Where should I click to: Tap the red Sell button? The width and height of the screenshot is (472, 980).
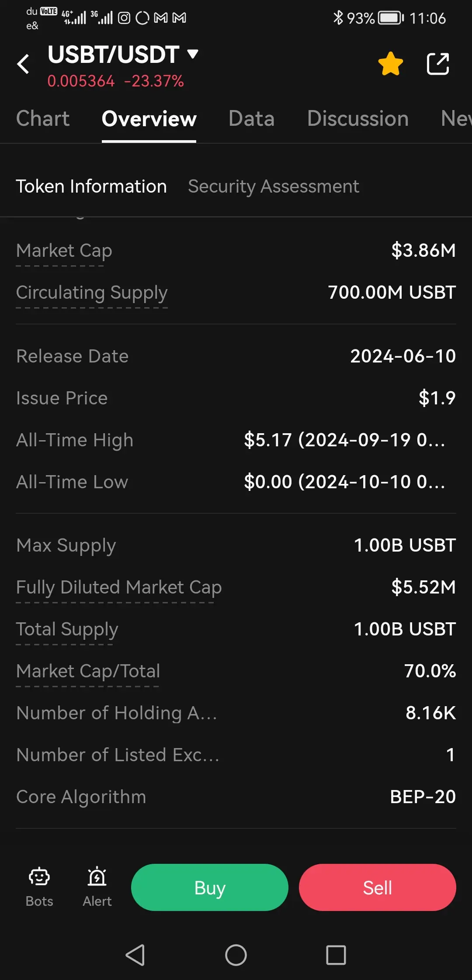click(x=378, y=887)
